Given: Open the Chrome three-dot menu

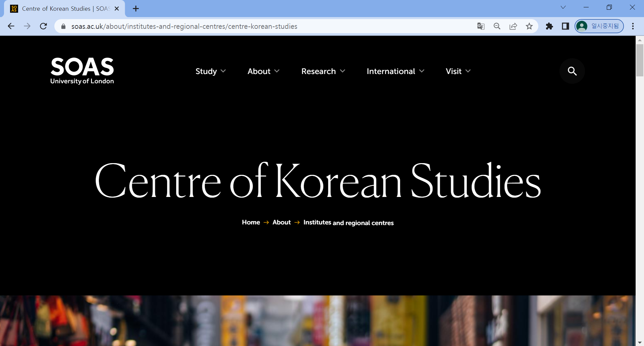Looking at the screenshot, I should [x=633, y=26].
